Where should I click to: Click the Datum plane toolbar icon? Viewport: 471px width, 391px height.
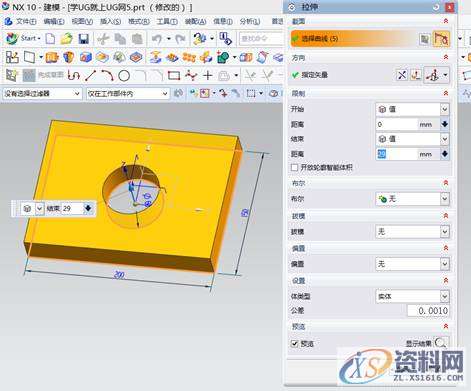(29, 57)
